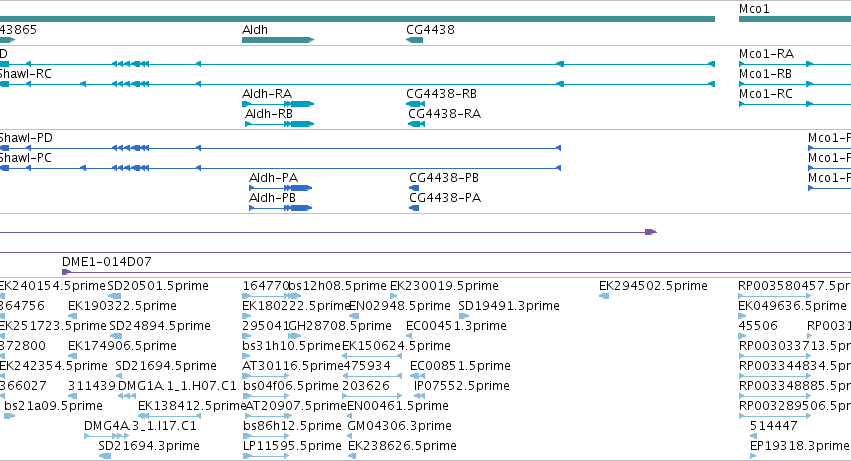Image resolution: width=851 pixels, height=461 pixels.
Task: Select the SD19491.3prime EST feature
Action: [464, 316]
